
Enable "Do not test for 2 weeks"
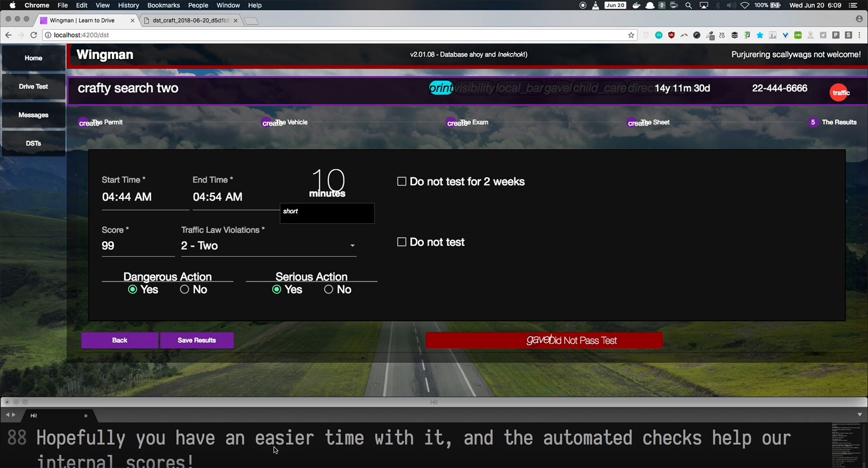coord(401,182)
